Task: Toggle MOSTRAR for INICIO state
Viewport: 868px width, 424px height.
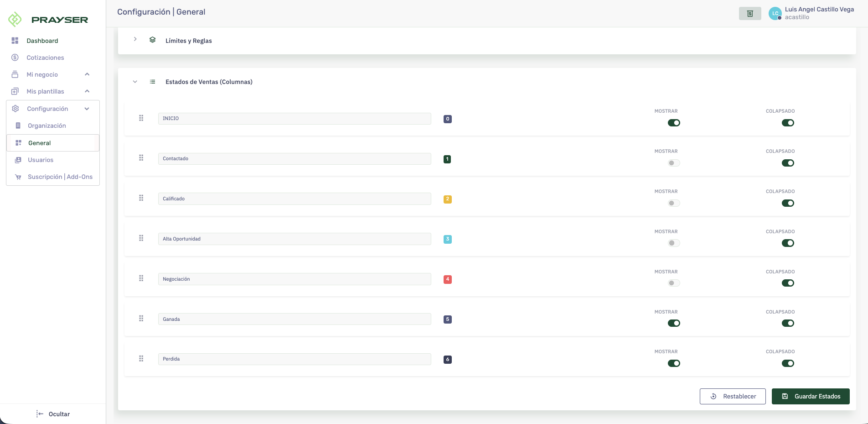Action: (x=674, y=123)
